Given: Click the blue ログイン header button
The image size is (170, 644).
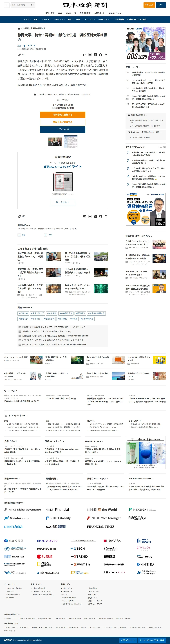Looking at the screenshot, I should tap(161, 5).
